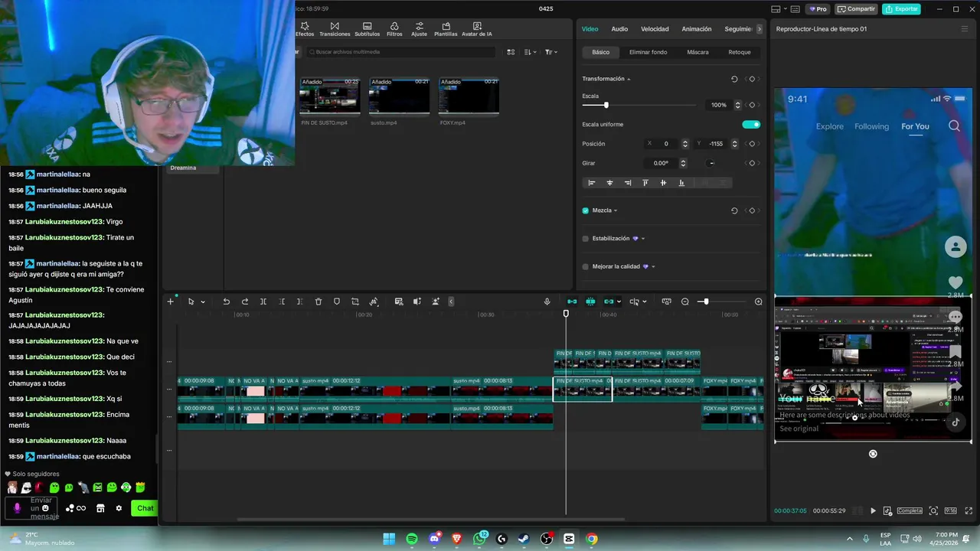
Task: Reset the Transformación settings
Action: click(x=734, y=79)
